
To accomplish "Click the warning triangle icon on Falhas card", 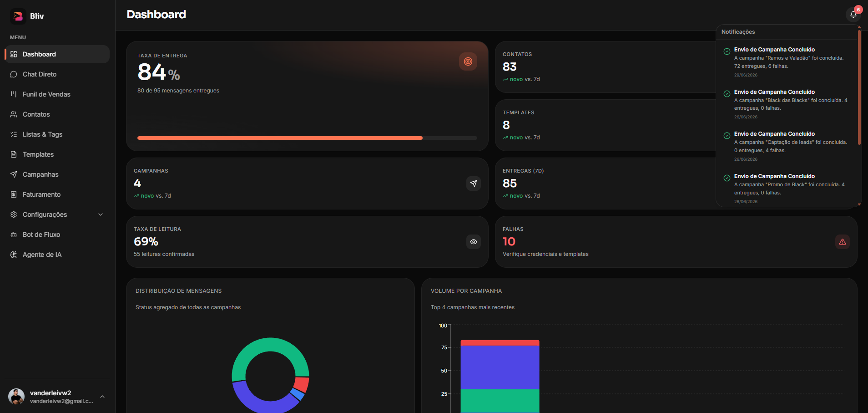I will tap(843, 242).
